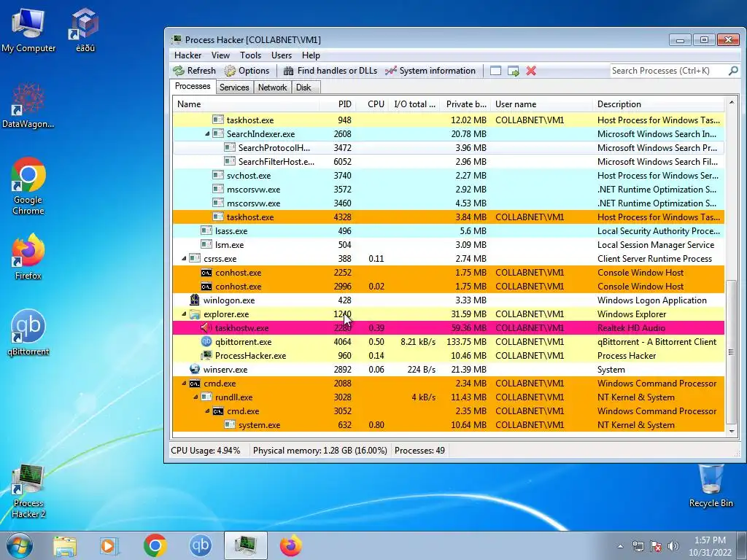Sort by the Name column header
The width and height of the screenshot is (747, 560).
(245, 104)
